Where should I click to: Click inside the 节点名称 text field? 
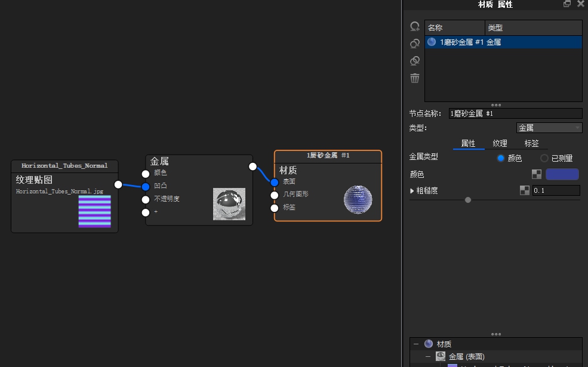click(x=513, y=113)
